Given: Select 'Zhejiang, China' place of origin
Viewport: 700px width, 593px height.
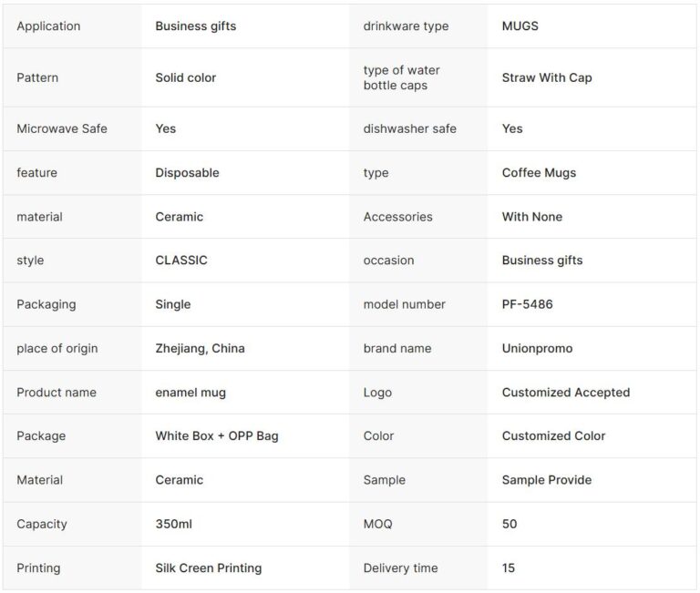Looking at the screenshot, I should [200, 348].
